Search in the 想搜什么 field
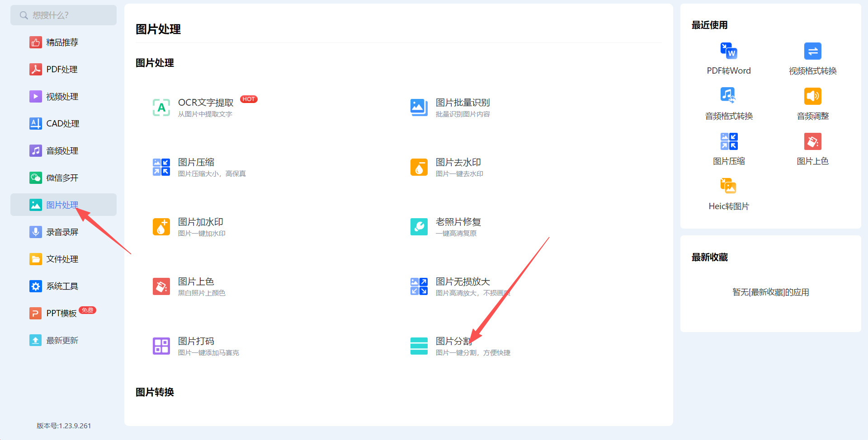This screenshot has height=440, width=868. (63, 15)
